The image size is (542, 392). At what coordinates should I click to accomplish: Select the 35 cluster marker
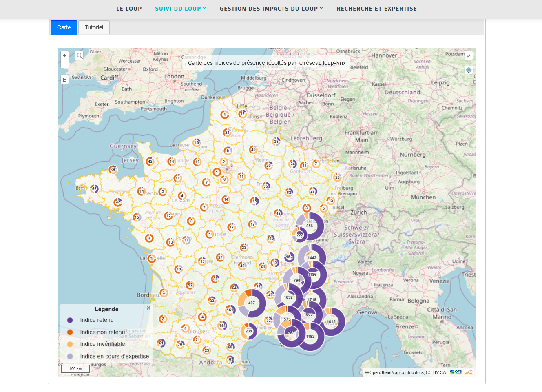pyautogui.click(x=266, y=186)
